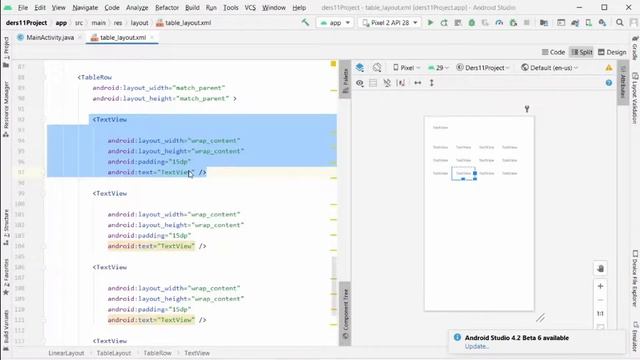The image size is (640, 360).
Task: Open the Build Variants tool window
Action: click(6, 330)
